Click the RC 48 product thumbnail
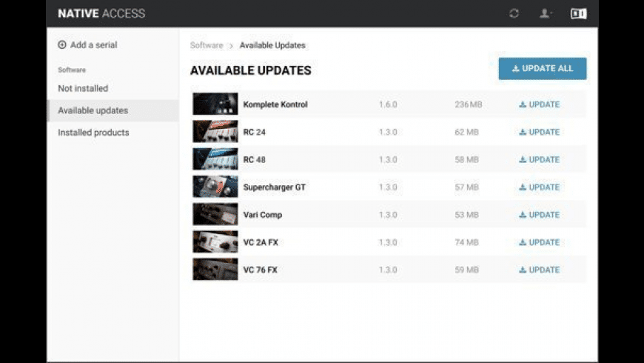The height and width of the screenshot is (363, 644). pos(215,159)
